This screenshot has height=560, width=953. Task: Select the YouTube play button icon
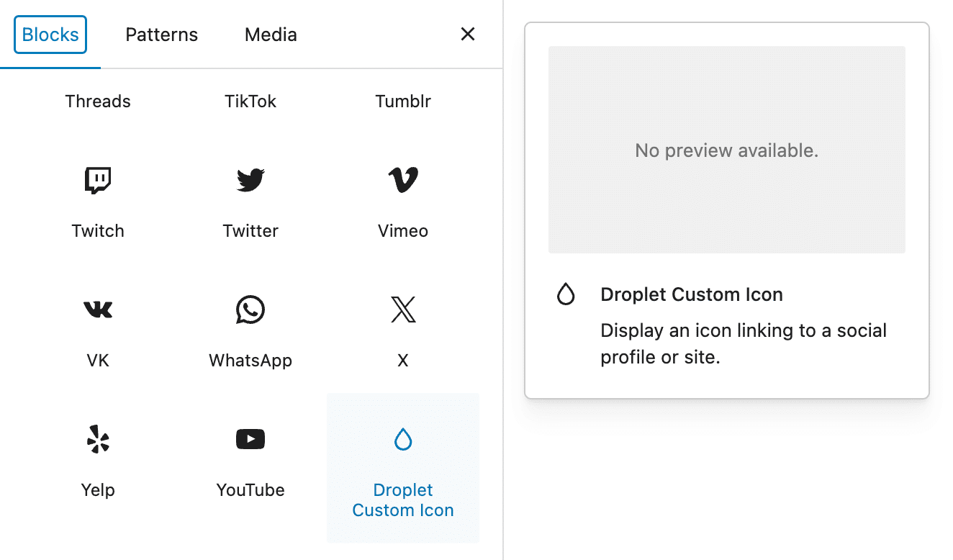pos(250,439)
